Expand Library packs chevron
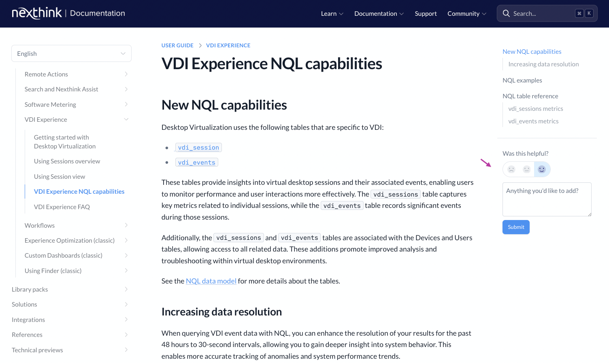Image resolution: width=609 pixels, height=364 pixels. [x=126, y=289]
